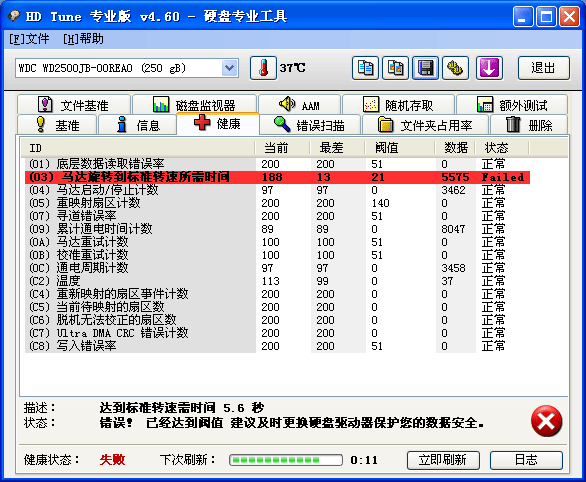Click the red X health failure icon
The height and width of the screenshot is (482, 586).
coord(546,421)
